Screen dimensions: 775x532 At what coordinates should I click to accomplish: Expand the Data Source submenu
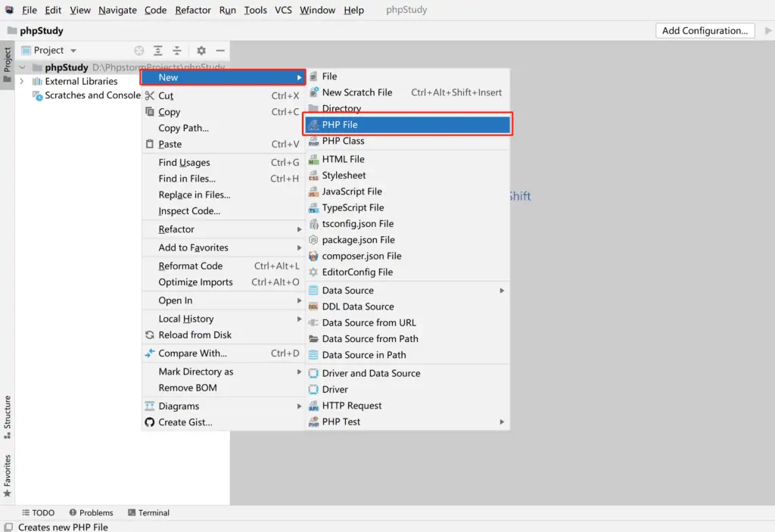click(502, 291)
